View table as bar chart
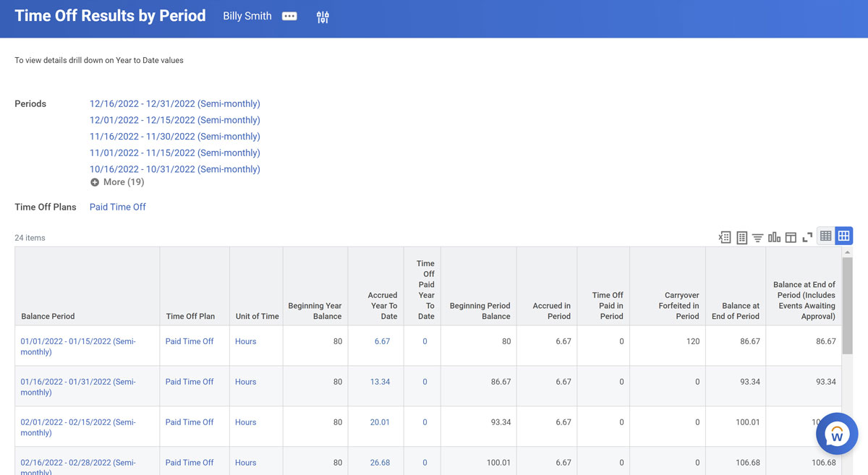 (774, 237)
